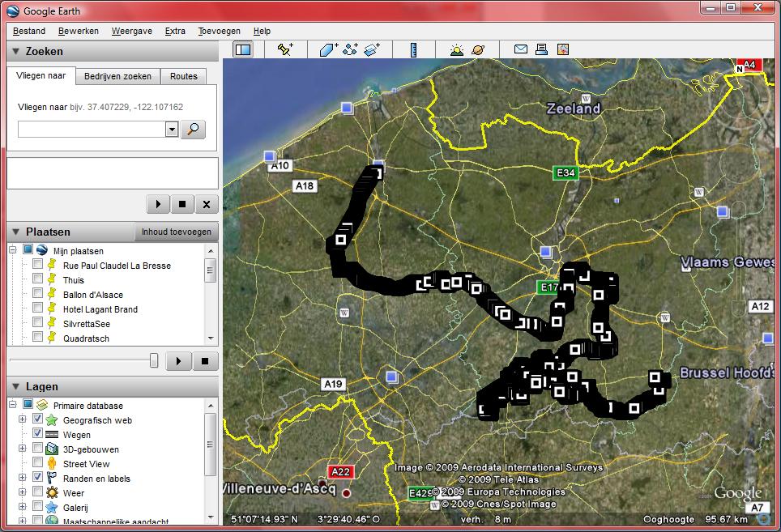The image size is (781, 532).
Task: Open the email envelope icon
Action: tap(520, 49)
